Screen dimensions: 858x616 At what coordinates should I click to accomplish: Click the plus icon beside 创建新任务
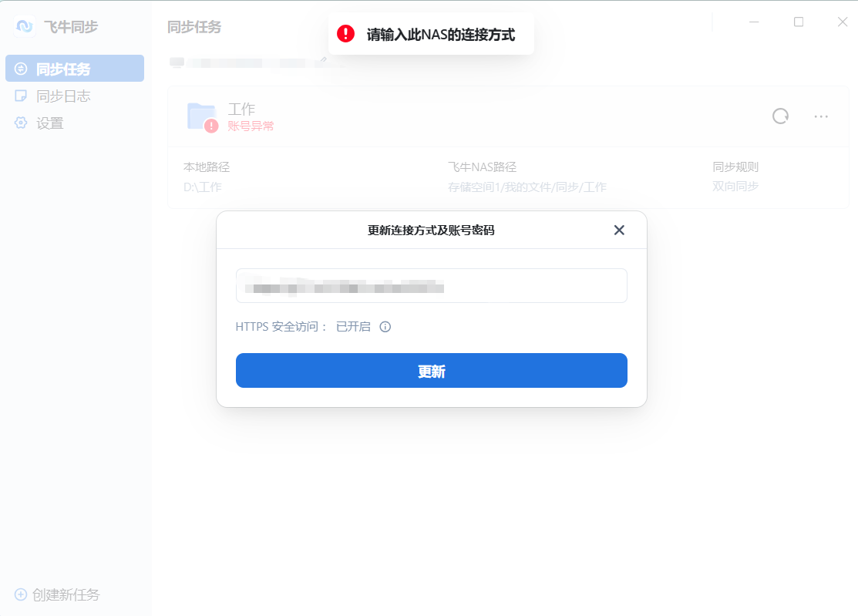pyautogui.click(x=21, y=594)
